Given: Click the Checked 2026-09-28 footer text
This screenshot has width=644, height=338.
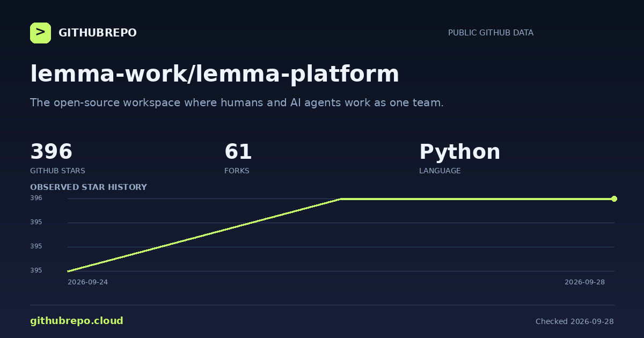Looking at the screenshot, I should pyautogui.click(x=574, y=321).
